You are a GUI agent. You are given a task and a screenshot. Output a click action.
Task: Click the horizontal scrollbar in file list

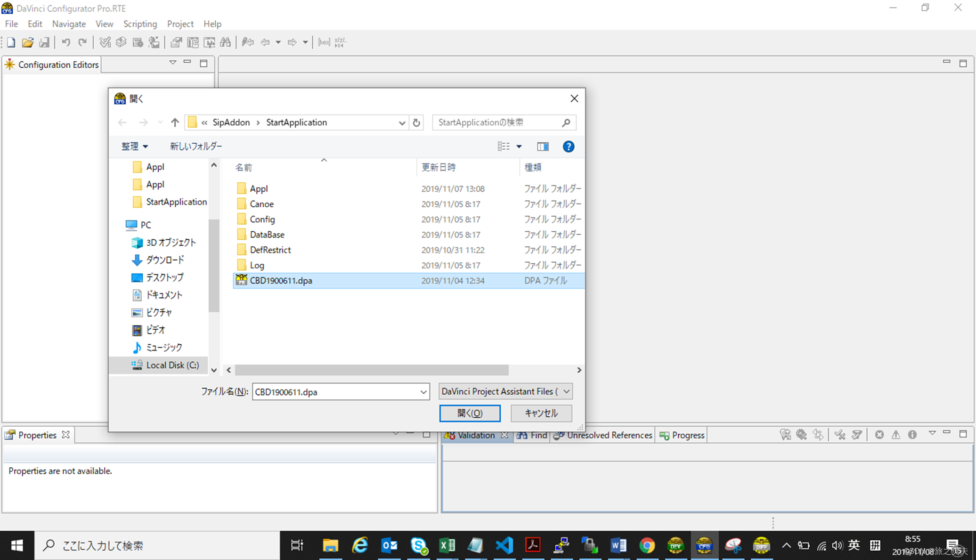click(x=371, y=370)
